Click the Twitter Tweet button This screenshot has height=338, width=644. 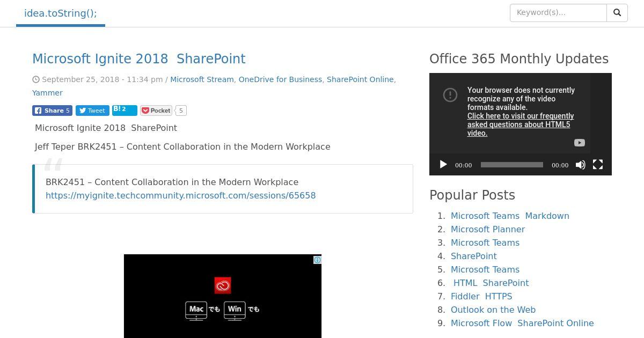pos(92,111)
